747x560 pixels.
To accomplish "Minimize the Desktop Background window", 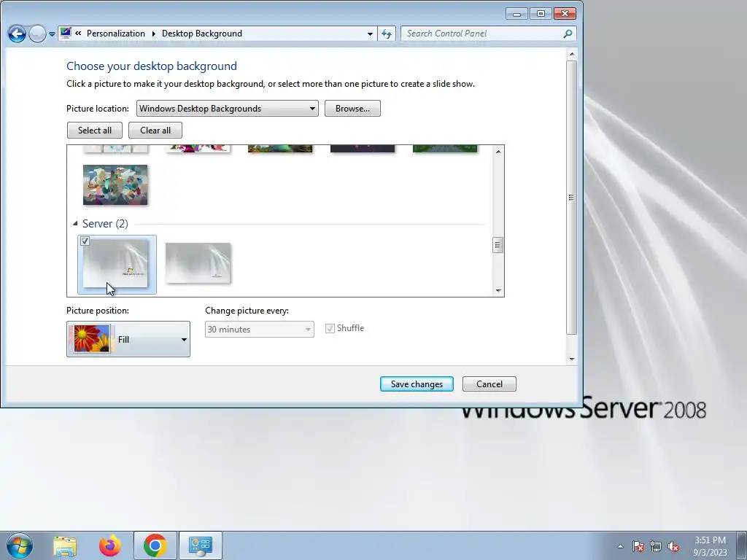I will (x=517, y=14).
